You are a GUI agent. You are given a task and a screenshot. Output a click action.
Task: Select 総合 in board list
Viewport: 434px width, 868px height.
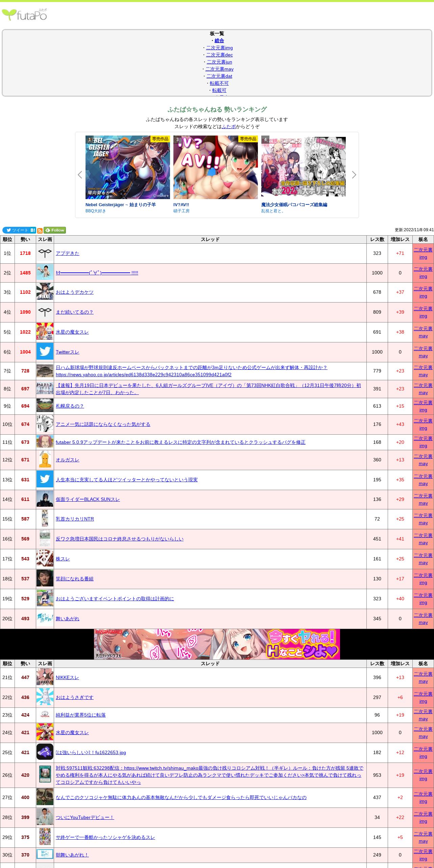pos(219,41)
